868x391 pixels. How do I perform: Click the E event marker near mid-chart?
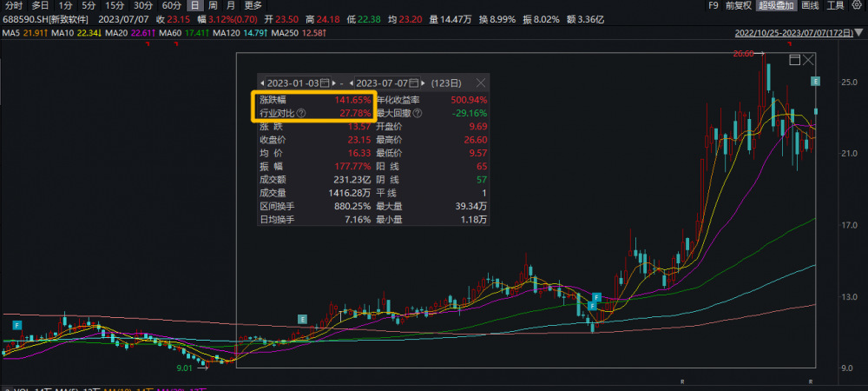point(302,319)
